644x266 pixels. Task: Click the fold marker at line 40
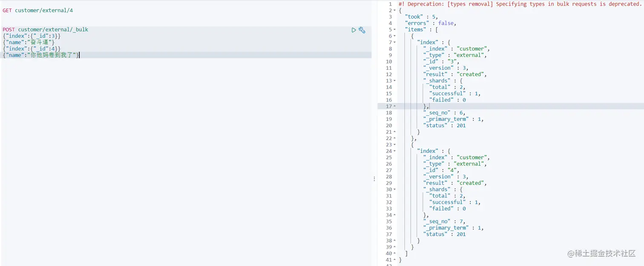395,253
